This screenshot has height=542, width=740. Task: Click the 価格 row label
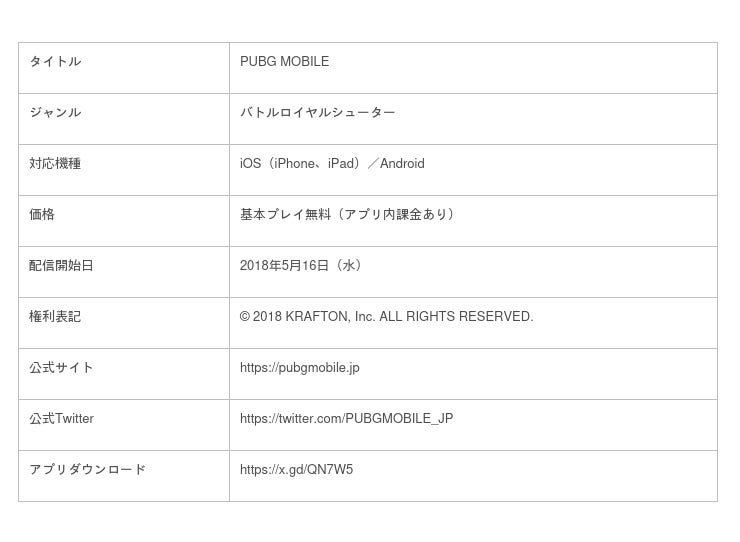42,215
